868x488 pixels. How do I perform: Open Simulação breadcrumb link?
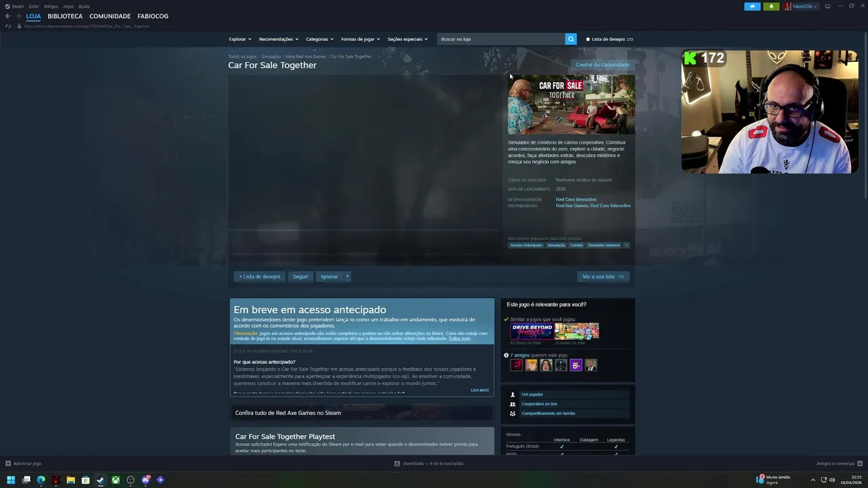pyautogui.click(x=271, y=56)
